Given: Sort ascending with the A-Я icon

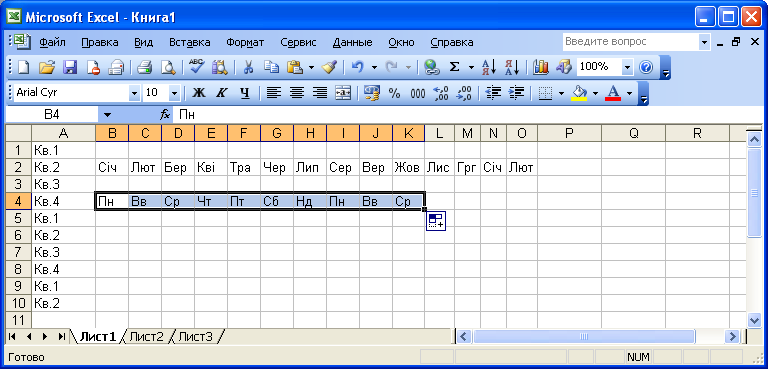Looking at the screenshot, I should tap(489, 67).
